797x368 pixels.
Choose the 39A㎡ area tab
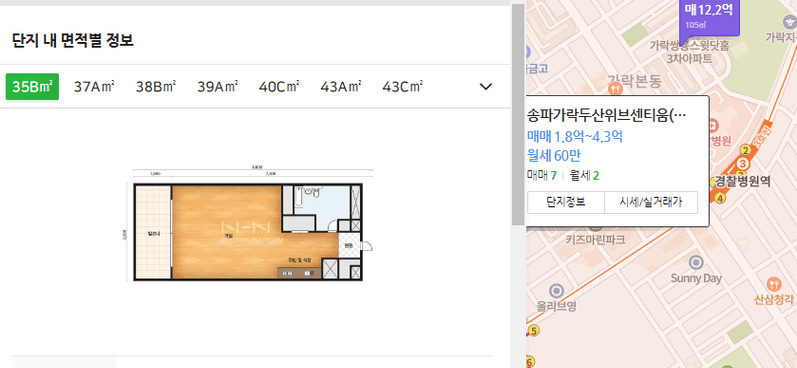pyautogui.click(x=218, y=87)
